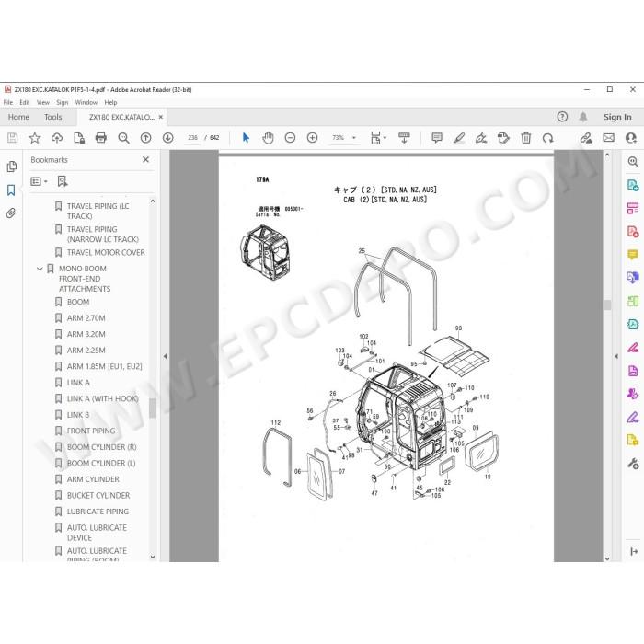Switch to the Tools tab

(x=53, y=117)
